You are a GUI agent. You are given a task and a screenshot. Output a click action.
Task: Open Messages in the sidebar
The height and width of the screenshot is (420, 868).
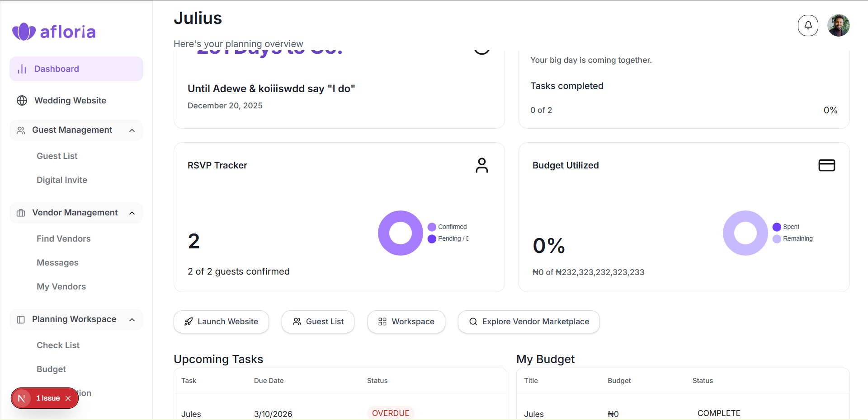pos(57,262)
